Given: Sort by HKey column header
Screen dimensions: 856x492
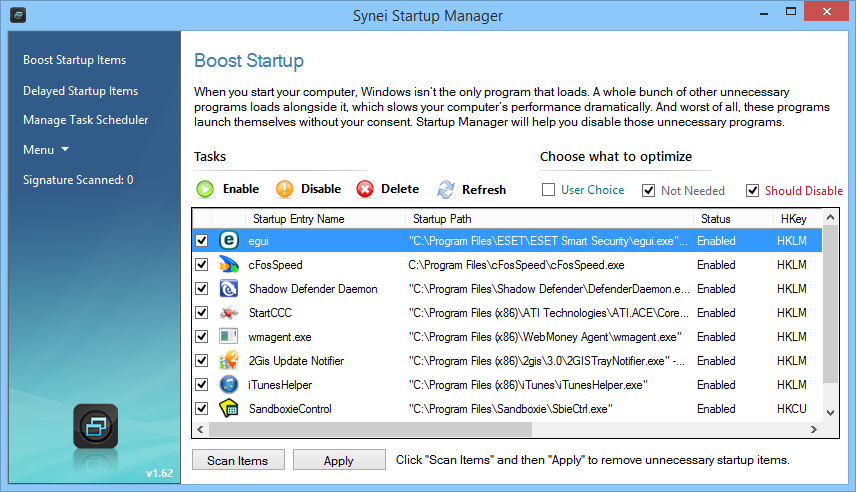Looking at the screenshot, I should click(798, 219).
